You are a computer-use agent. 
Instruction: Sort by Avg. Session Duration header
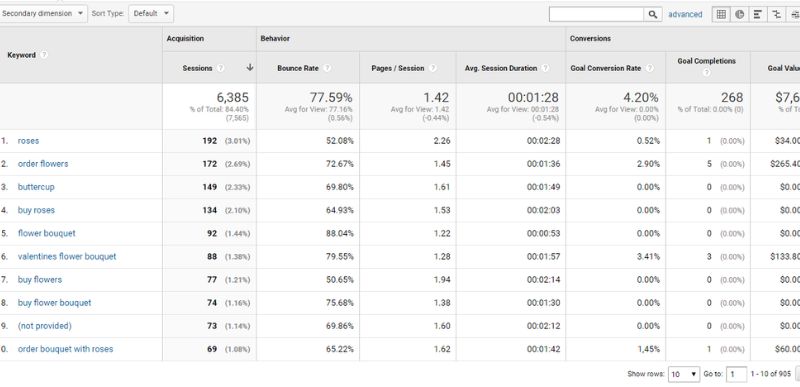click(x=501, y=68)
